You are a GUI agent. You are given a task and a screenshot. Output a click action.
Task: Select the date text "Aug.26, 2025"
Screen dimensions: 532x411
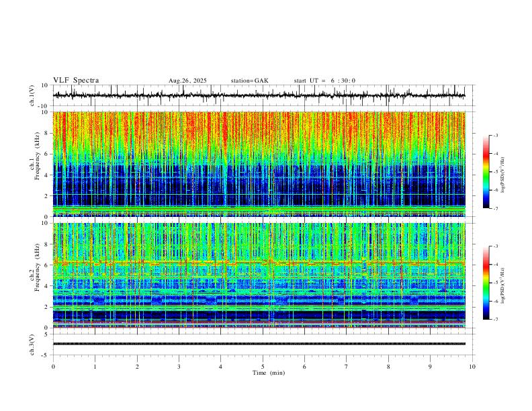coord(187,81)
